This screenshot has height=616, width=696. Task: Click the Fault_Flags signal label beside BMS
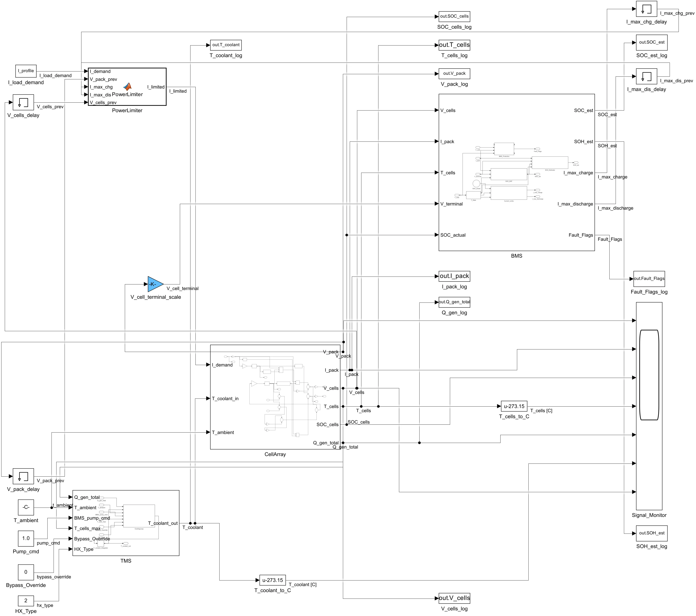coord(610,239)
